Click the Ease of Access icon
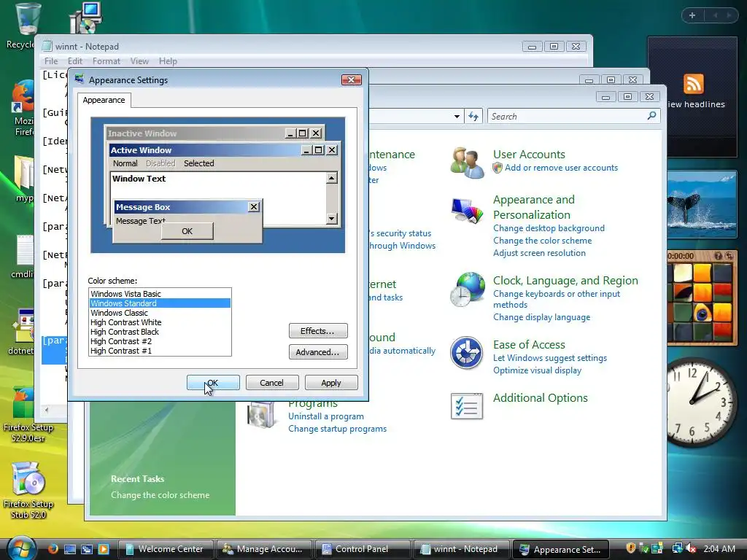The image size is (747, 560). point(466,353)
